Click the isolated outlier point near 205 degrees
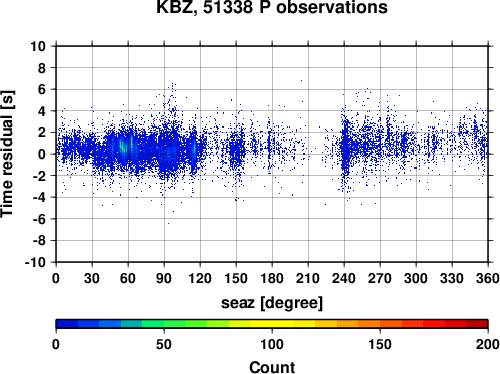Image resolution: width=500 pixels, height=374 pixels. pos(301,80)
